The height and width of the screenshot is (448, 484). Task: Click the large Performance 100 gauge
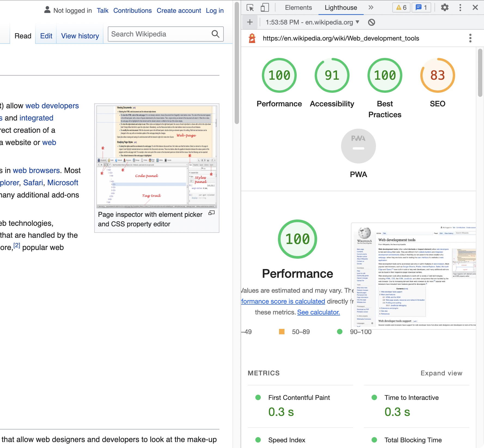point(298,239)
